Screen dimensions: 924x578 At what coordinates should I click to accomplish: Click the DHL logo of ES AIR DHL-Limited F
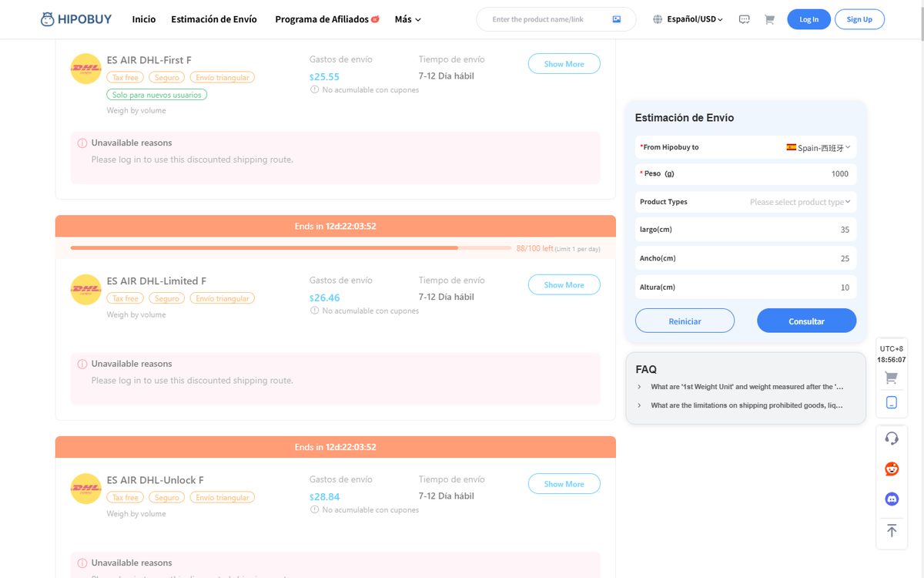(85, 290)
